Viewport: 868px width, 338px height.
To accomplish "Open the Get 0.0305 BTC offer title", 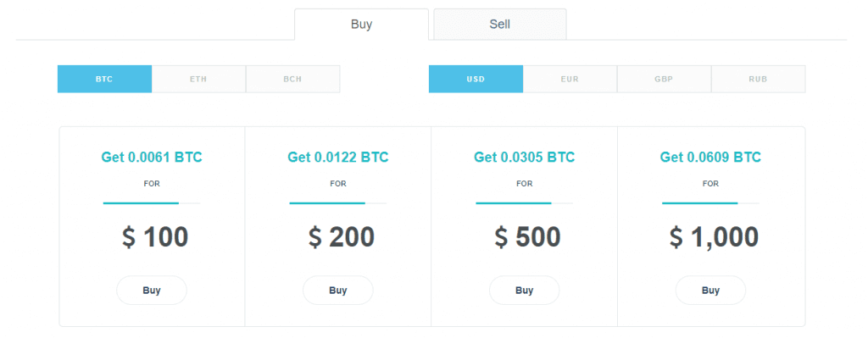I will click(524, 157).
